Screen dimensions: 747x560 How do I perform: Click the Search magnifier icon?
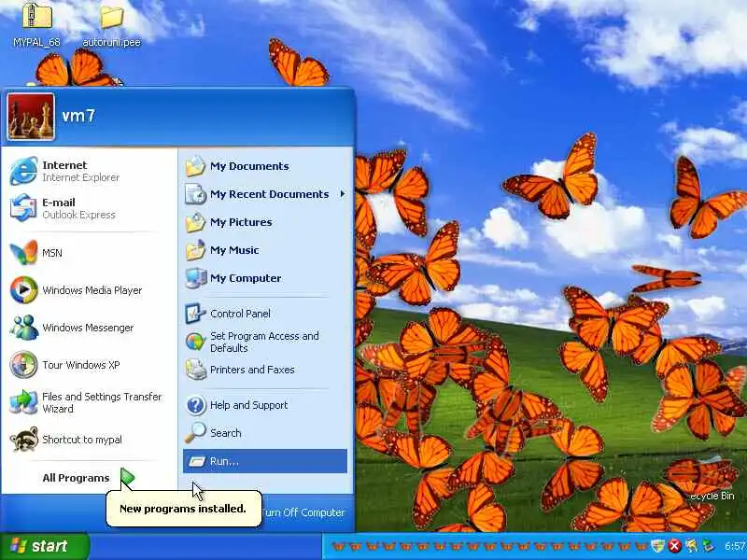pos(195,433)
